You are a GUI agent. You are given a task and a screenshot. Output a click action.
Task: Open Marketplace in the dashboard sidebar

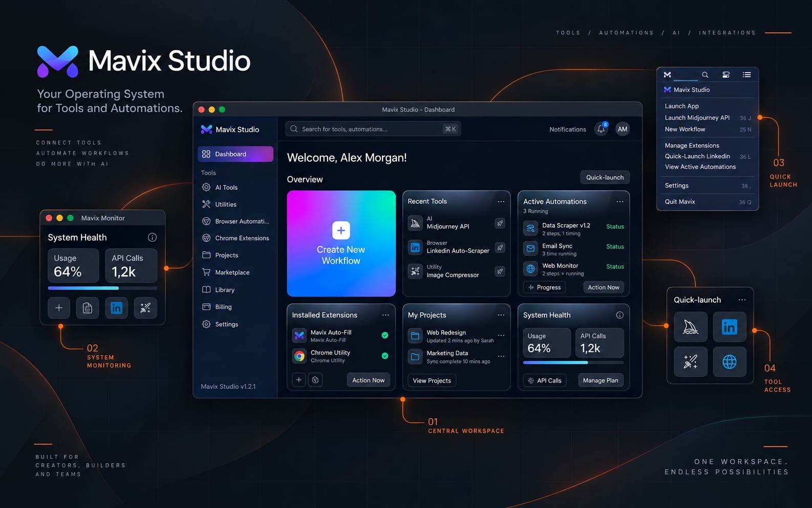pos(226,272)
